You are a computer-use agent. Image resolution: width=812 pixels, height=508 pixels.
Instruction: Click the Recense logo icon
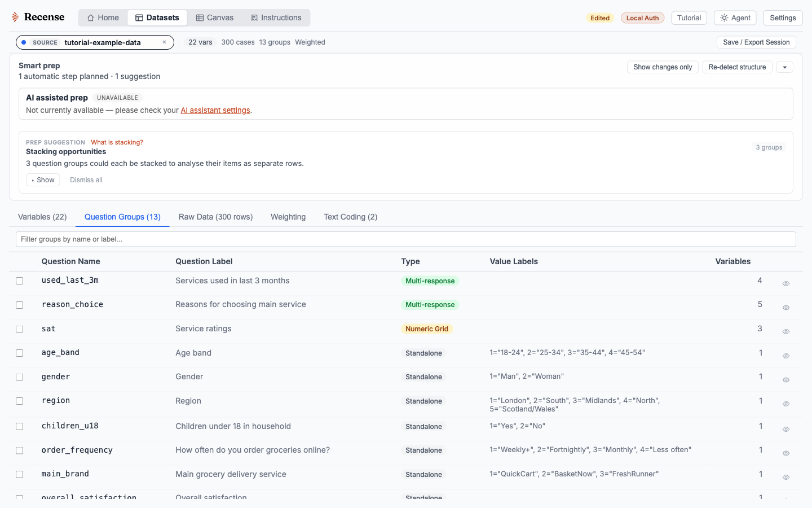tap(15, 17)
